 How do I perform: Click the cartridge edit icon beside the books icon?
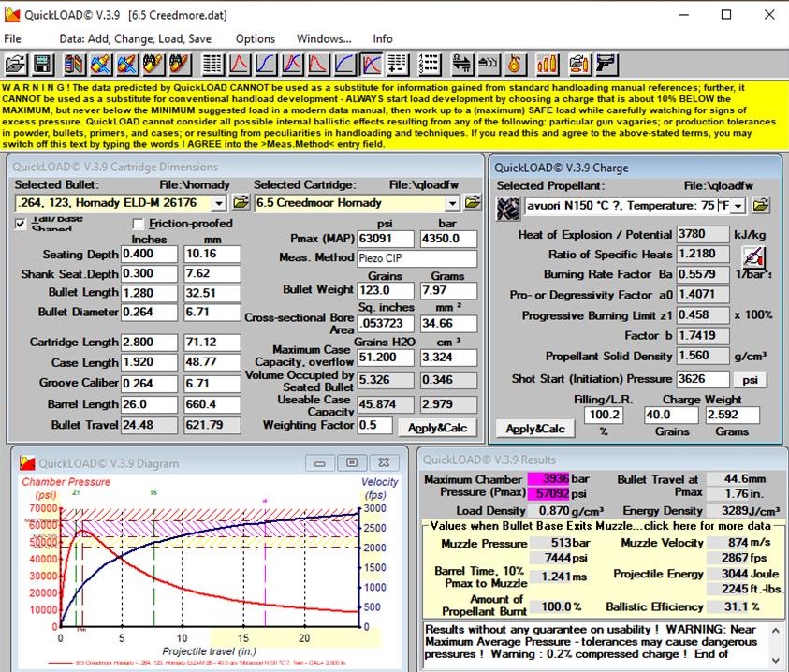click(x=101, y=65)
